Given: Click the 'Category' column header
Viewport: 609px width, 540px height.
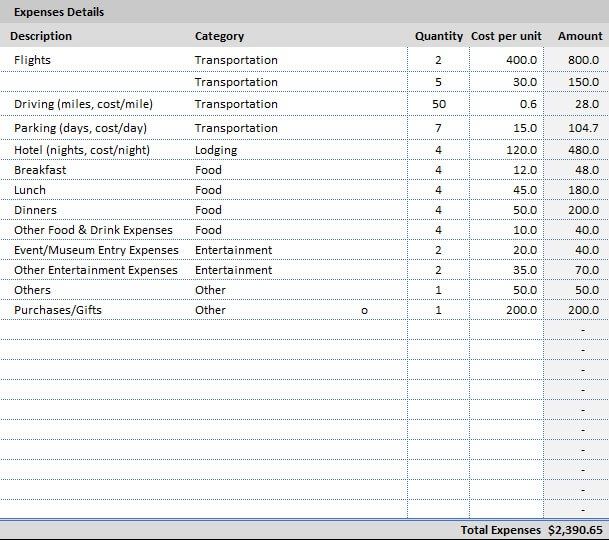Looking at the screenshot, I should pos(219,36).
